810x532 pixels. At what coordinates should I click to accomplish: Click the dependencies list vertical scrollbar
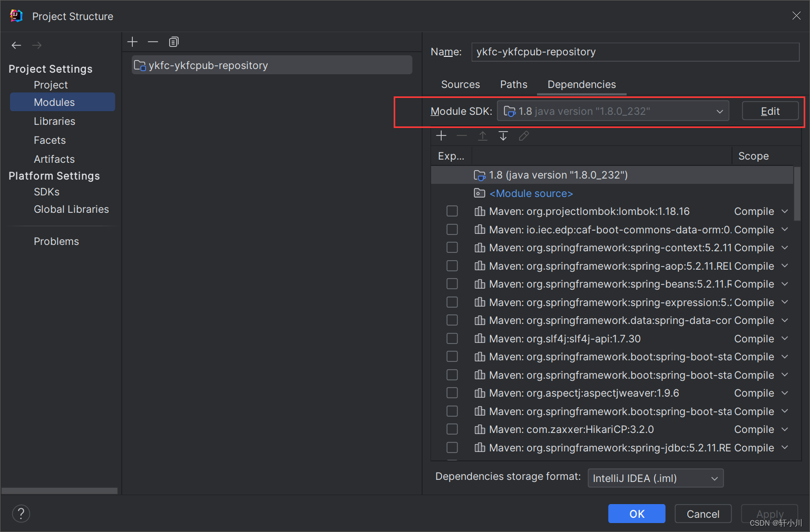coord(797,194)
